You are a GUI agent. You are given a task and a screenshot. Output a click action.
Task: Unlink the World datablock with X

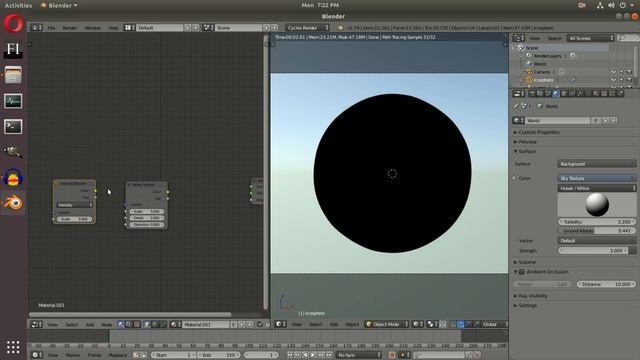pyautogui.click(x=613, y=120)
